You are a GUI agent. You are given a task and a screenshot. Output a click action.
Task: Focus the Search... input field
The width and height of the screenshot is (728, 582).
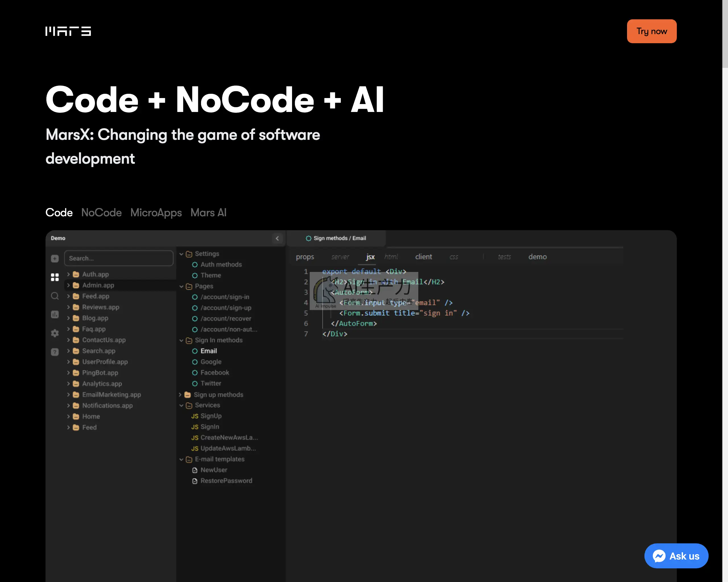click(x=119, y=258)
